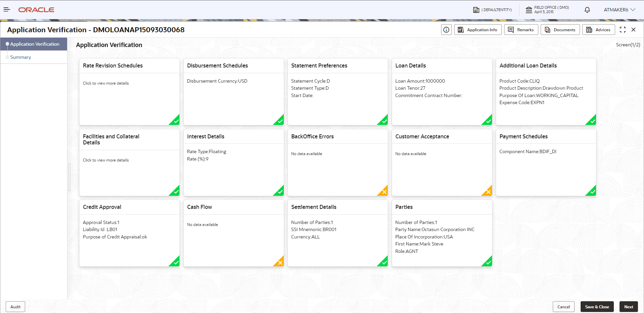Click the Loan Amount:1000000 text
This screenshot has height=313, width=644.
(420, 81)
